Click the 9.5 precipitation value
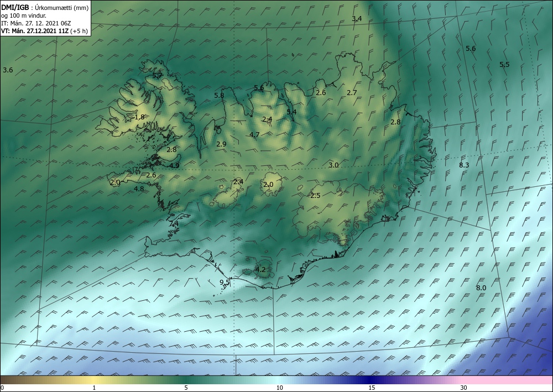Image resolution: width=553 pixels, height=392 pixels. point(225,283)
